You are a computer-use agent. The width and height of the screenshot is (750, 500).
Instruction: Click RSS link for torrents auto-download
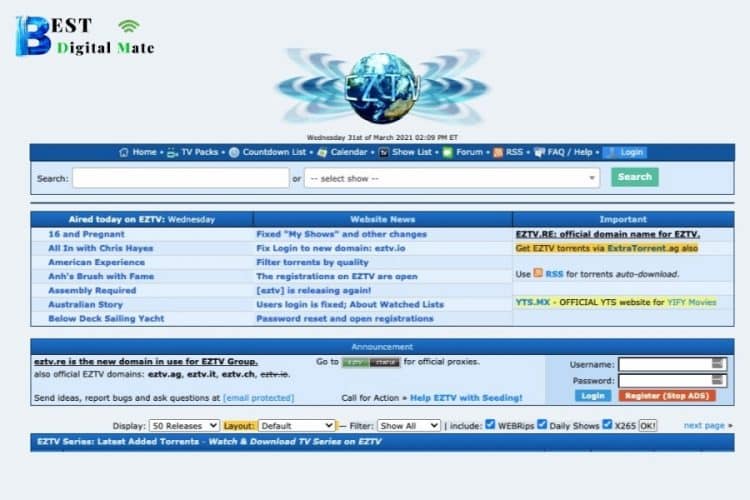(554, 274)
